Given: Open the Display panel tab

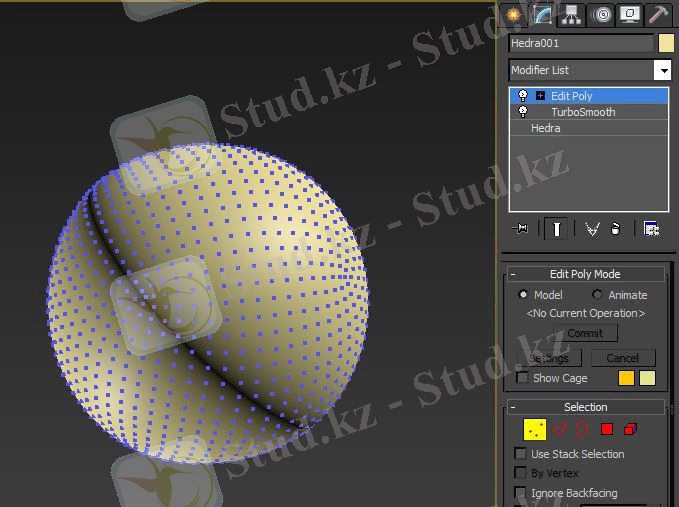Looking at the screenshot, I should [x=630, y=14].
